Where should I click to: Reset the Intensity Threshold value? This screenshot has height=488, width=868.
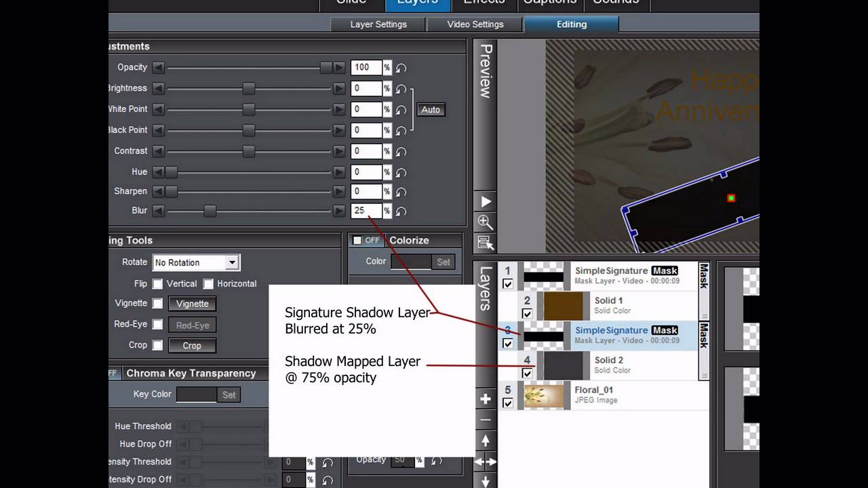click(x=328, y=462)
